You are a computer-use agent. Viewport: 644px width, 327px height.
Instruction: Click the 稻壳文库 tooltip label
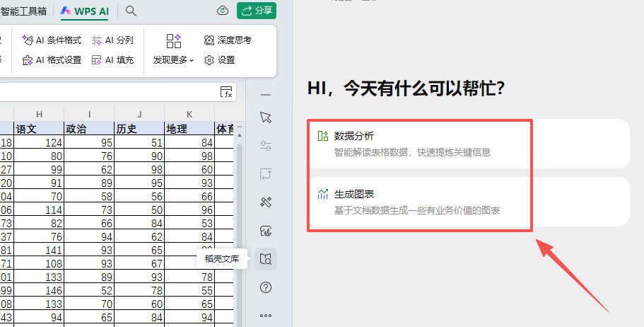222,259
